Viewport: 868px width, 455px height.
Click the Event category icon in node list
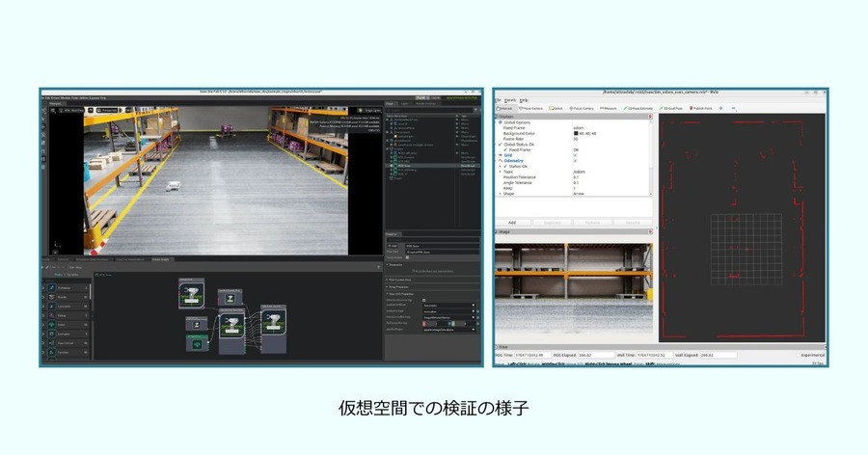(x=51, y=325)
